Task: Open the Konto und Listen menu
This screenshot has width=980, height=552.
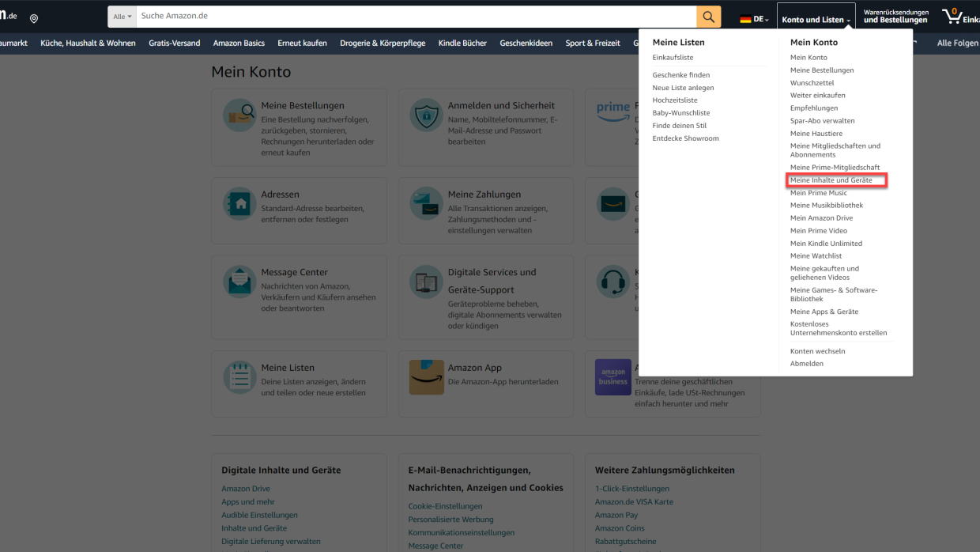Action: tap(816, 19)
